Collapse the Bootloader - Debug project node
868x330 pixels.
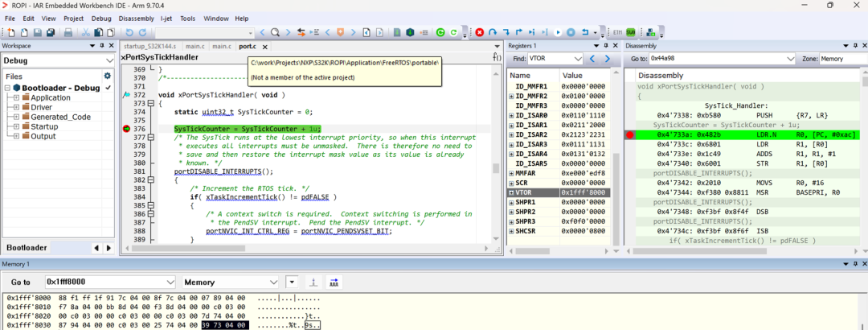pyautogui.click(x=8, y=88)
